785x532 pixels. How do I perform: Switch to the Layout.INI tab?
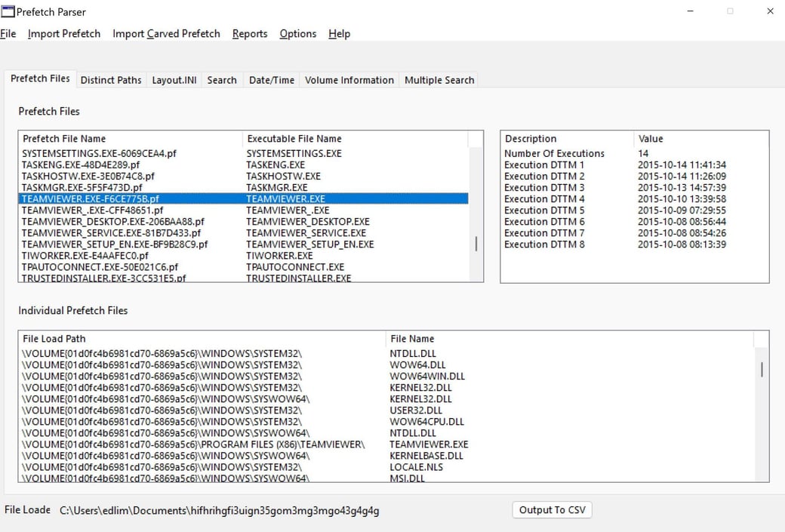(x=174, y=80)
